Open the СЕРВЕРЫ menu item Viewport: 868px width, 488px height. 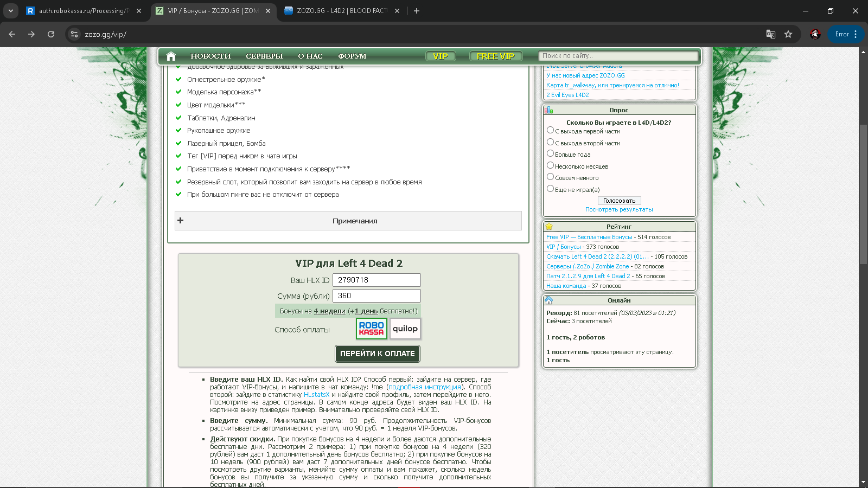tap(264, 56)
